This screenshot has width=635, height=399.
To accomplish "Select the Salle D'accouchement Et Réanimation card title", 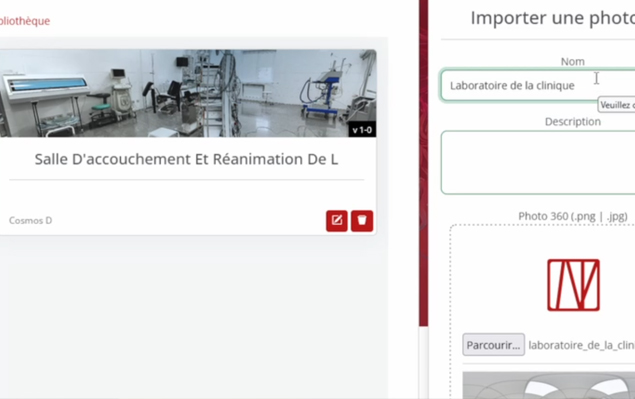I will pyautogui.click(x=186, y=159).
